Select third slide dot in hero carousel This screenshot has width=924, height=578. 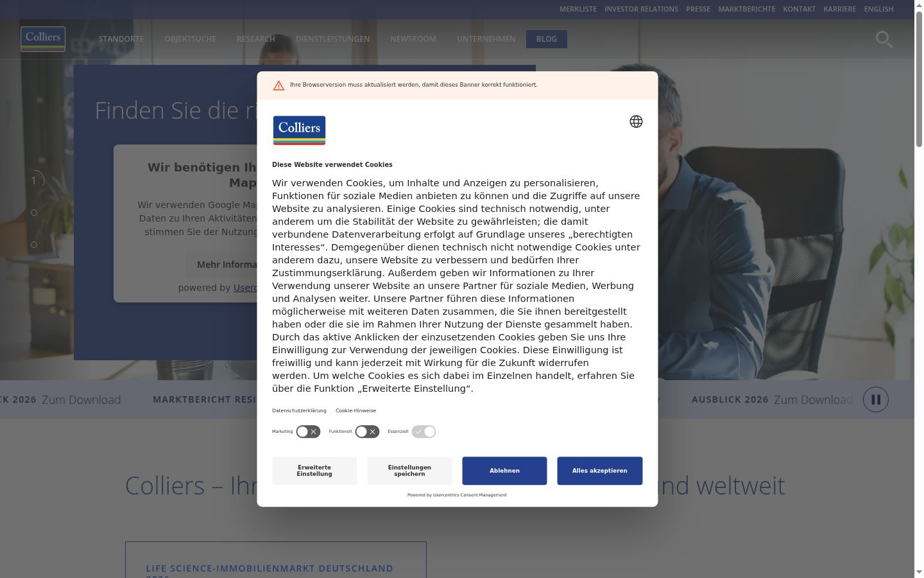pyautogui.click(x=34, y=245)
